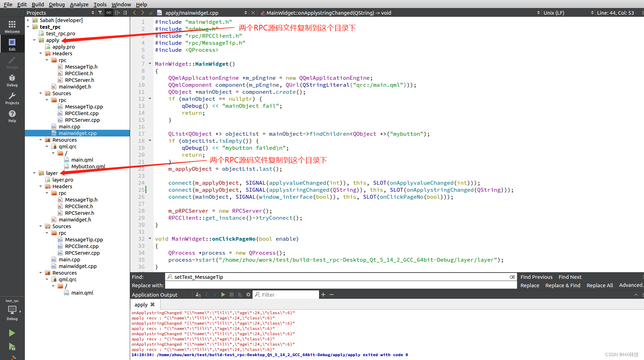This screenshot has height=360, width=644.
Task: Open the Debug menu
Action: coord(57,4)
